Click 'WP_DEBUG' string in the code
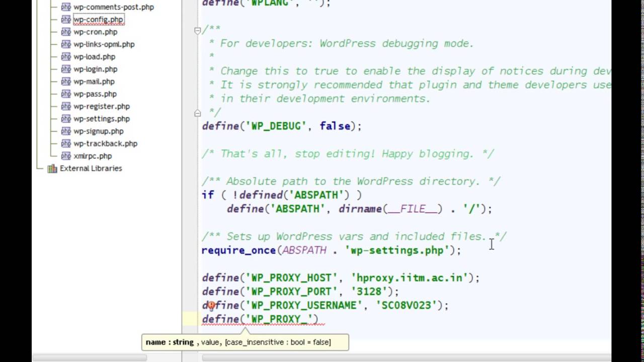Viewport: 644px width, 362px height. (x=276, y=126)
